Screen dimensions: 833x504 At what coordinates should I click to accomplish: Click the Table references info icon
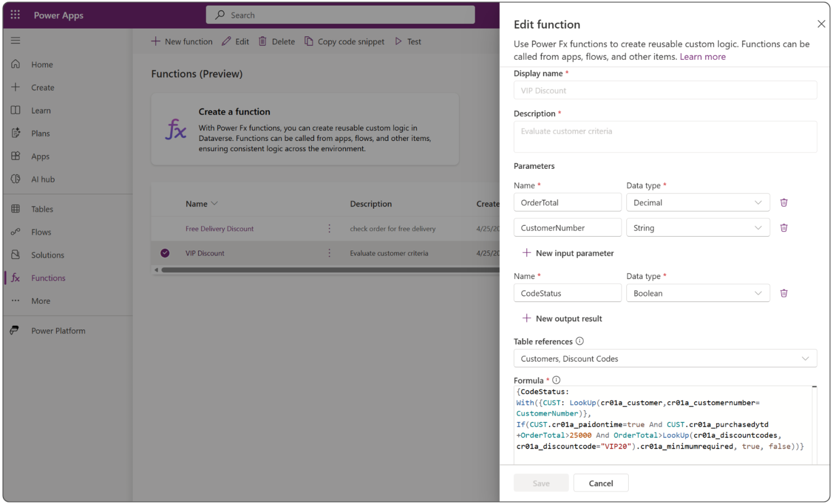coord(580,341)
